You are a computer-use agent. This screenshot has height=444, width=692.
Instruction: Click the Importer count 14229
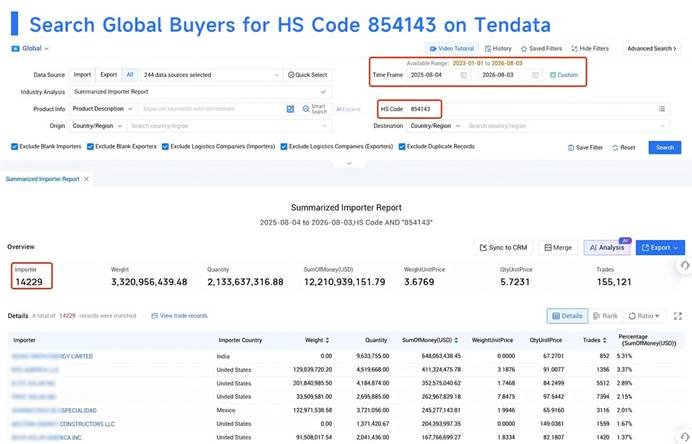pyautogui.click(x=29, y=282)
